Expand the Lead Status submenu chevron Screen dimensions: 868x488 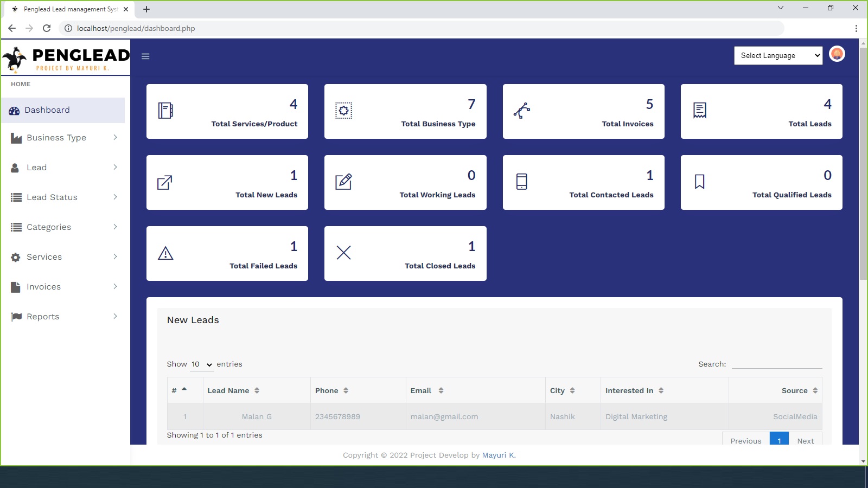115,197
